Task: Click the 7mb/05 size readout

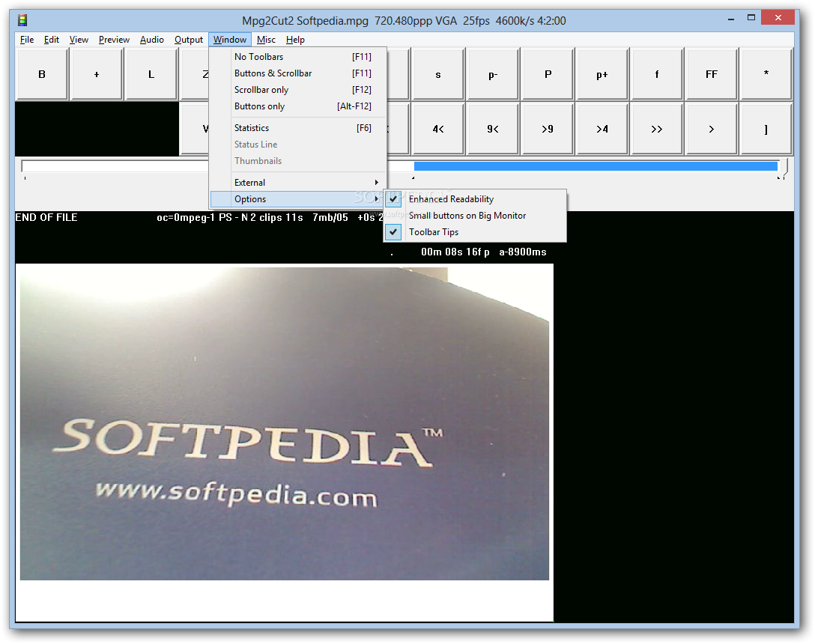Action: (x=330, y=217)
